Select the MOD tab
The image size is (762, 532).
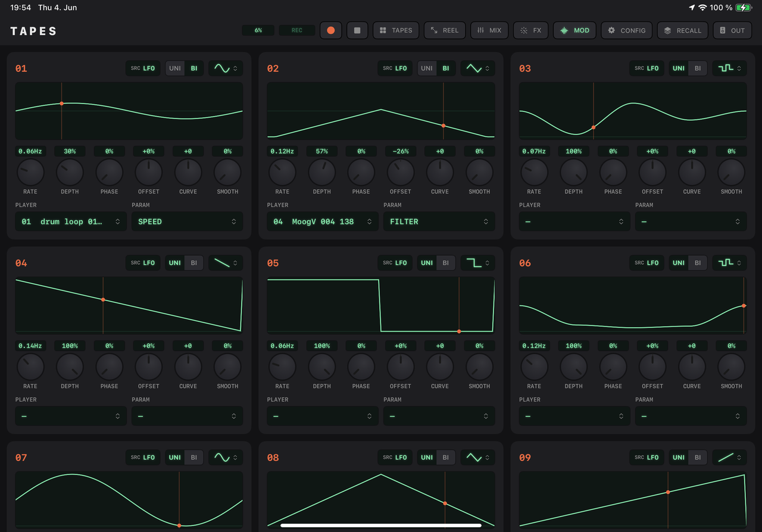tap(574, 30)
